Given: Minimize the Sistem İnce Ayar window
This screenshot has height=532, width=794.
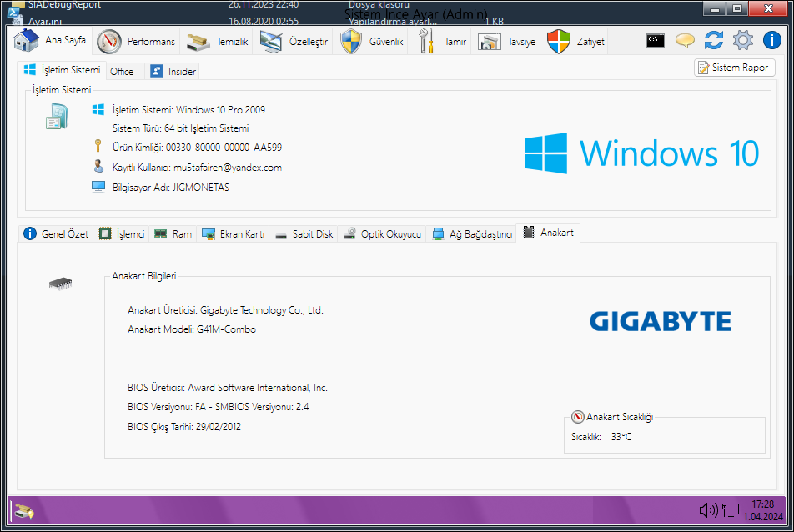Looking at the screenshot, I should tap(714, 8).
